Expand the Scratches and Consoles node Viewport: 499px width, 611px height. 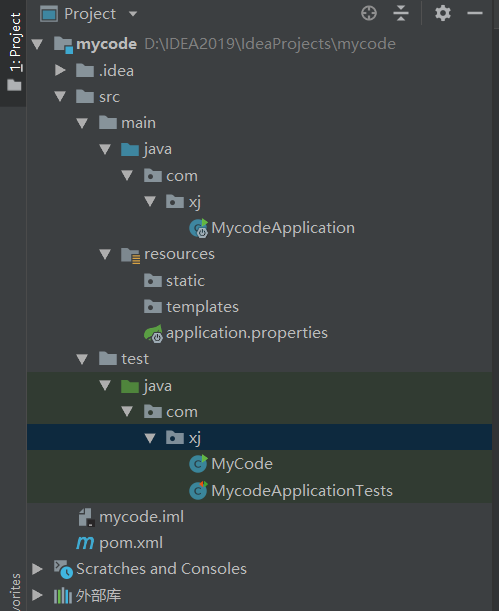click(x=37, y=569)
